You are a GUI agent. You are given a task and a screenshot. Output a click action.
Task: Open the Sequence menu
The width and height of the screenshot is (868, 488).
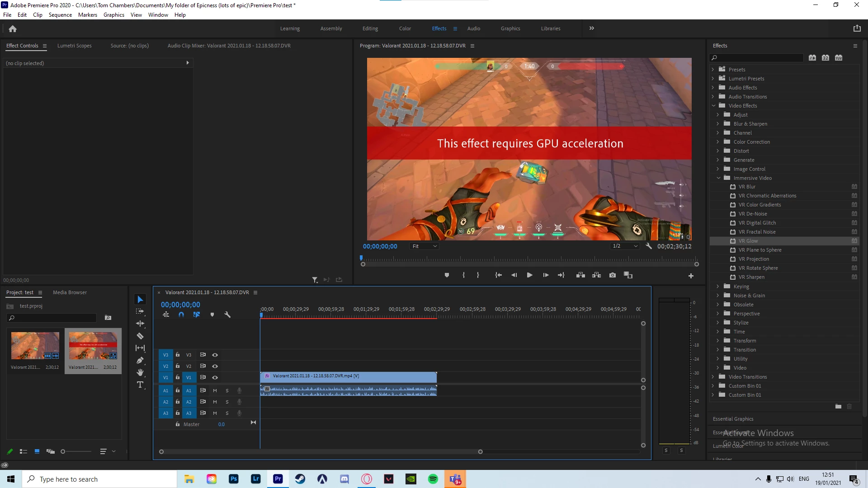[x=60, y=15]
